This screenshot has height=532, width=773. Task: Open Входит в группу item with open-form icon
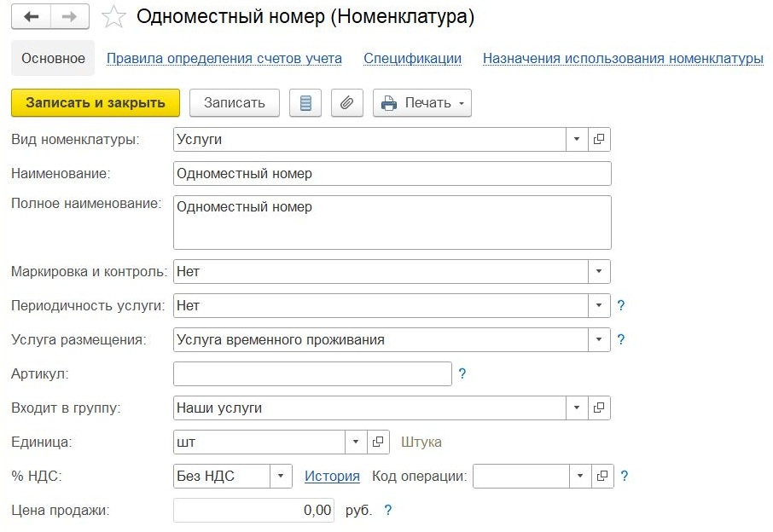tap(599, 408)
